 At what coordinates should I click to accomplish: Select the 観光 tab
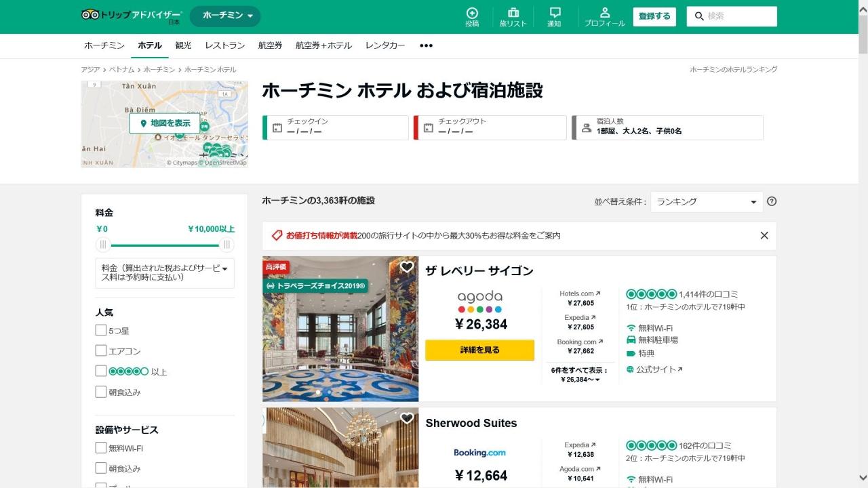(183, 45)
